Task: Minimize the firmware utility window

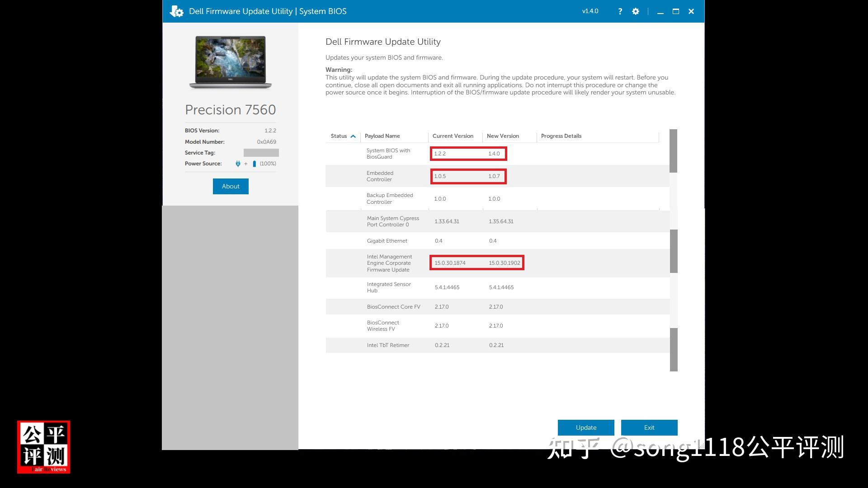Action: [x=660, y=11]
